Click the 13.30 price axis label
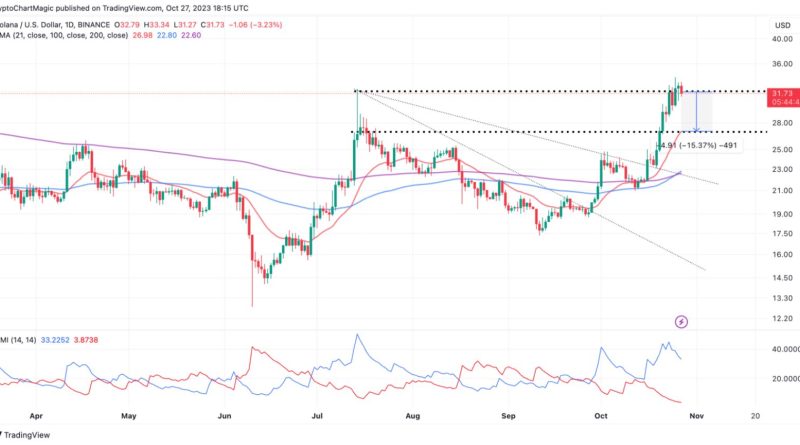The width and height of the screenshot is (800, 445). tap(782, 298)
